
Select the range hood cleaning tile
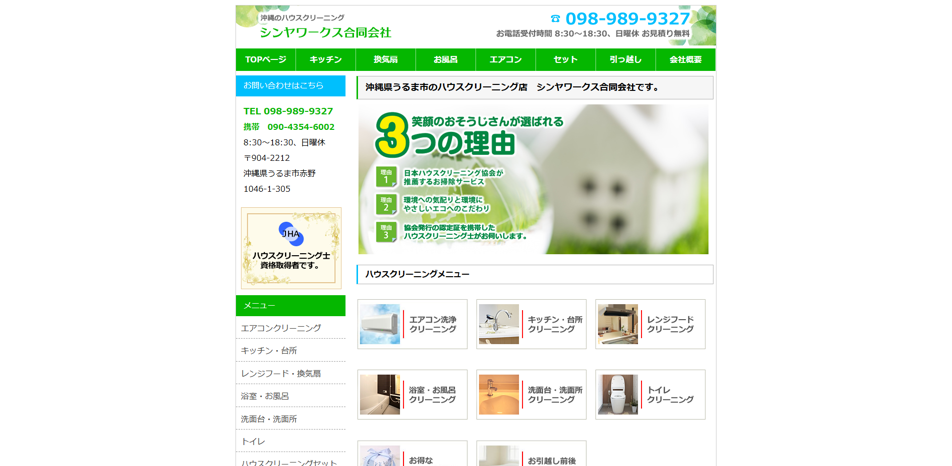coord(650,324)
